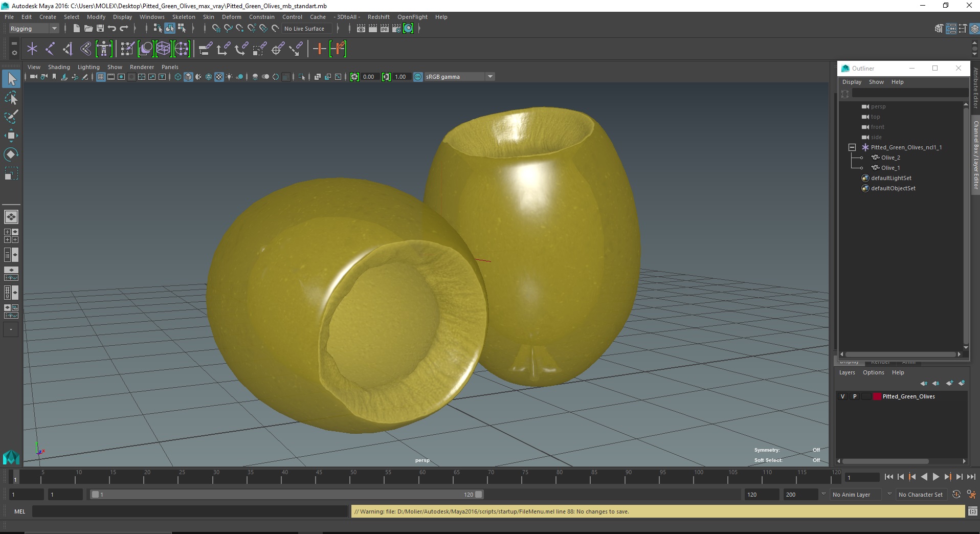Click the Create Cluster shelf icon

coord(182,49)
